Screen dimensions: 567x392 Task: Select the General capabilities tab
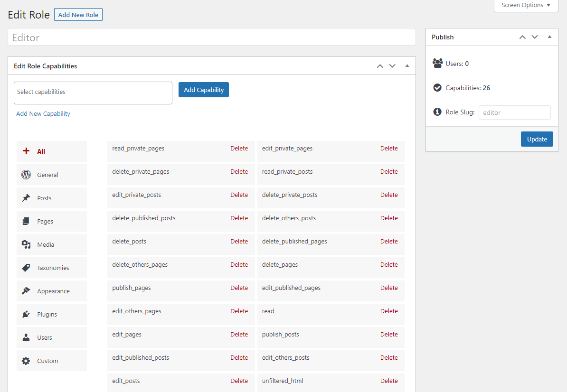point(52,175)
